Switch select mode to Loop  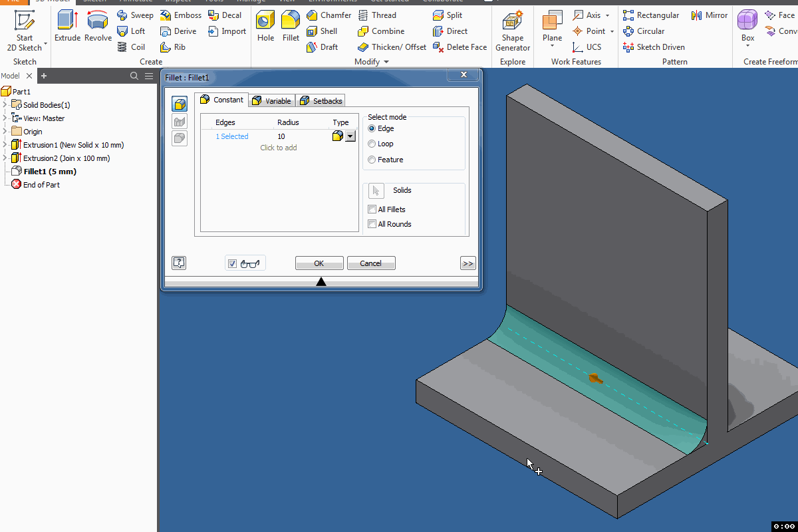(x=371, y=144)
